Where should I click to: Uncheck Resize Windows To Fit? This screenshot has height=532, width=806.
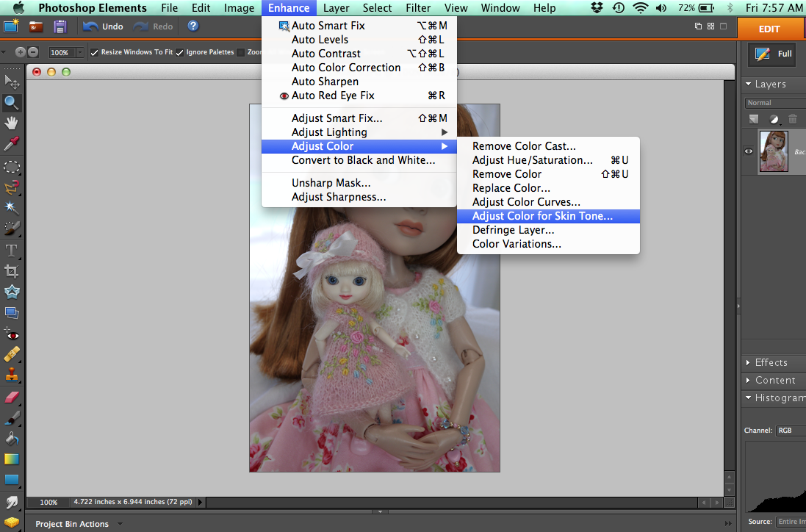tap(94, 53)
